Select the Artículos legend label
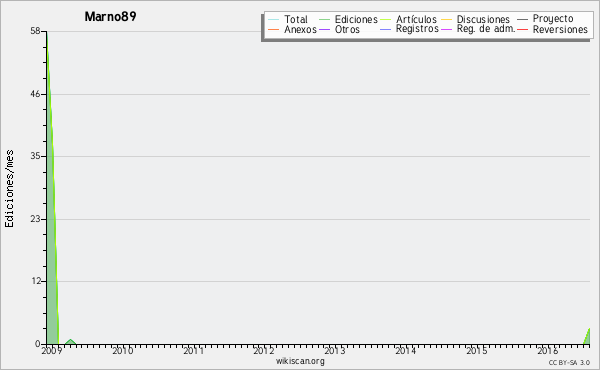The image size is (600, 370). 416,19
